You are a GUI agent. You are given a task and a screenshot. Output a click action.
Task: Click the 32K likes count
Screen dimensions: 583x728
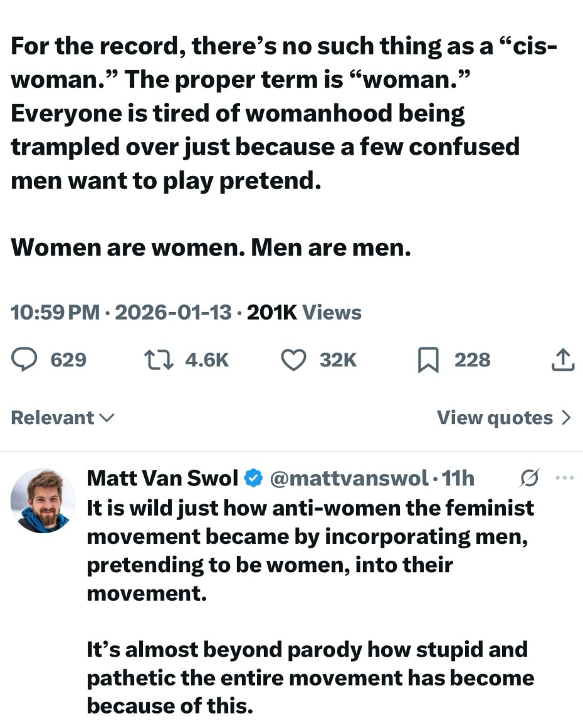coord(338,360)
